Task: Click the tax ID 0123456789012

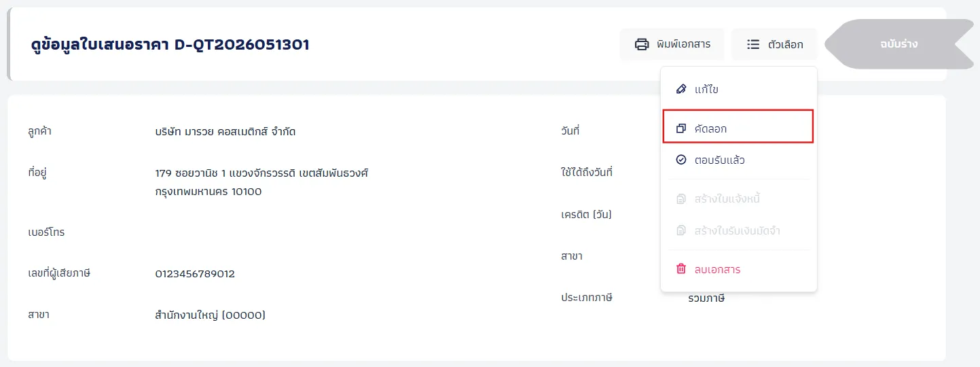Action: click(x=195, y=274)
